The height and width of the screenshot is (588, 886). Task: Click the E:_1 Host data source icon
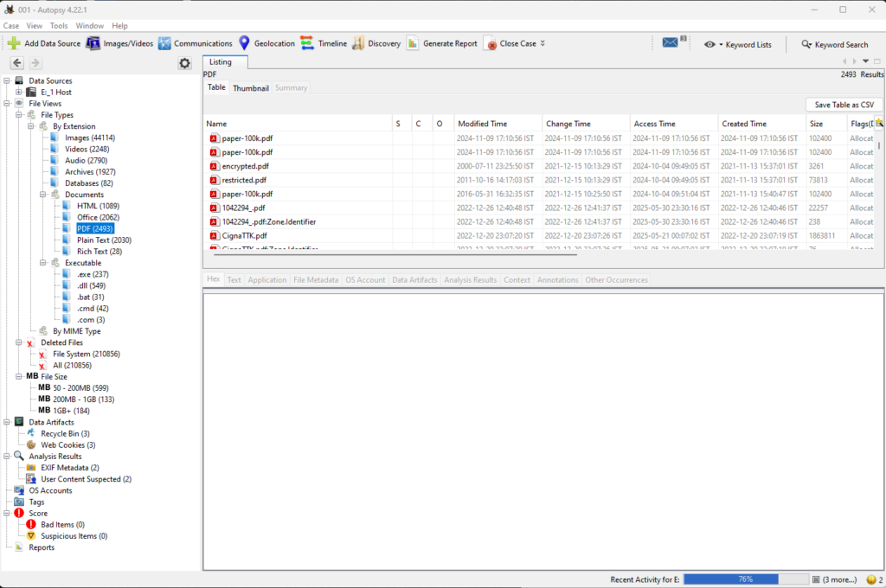31,92
